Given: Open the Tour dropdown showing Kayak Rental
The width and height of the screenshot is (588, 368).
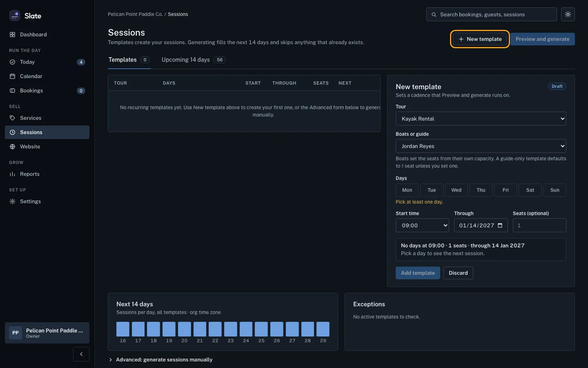Looking at the screenshot, I should pos(481,119).
